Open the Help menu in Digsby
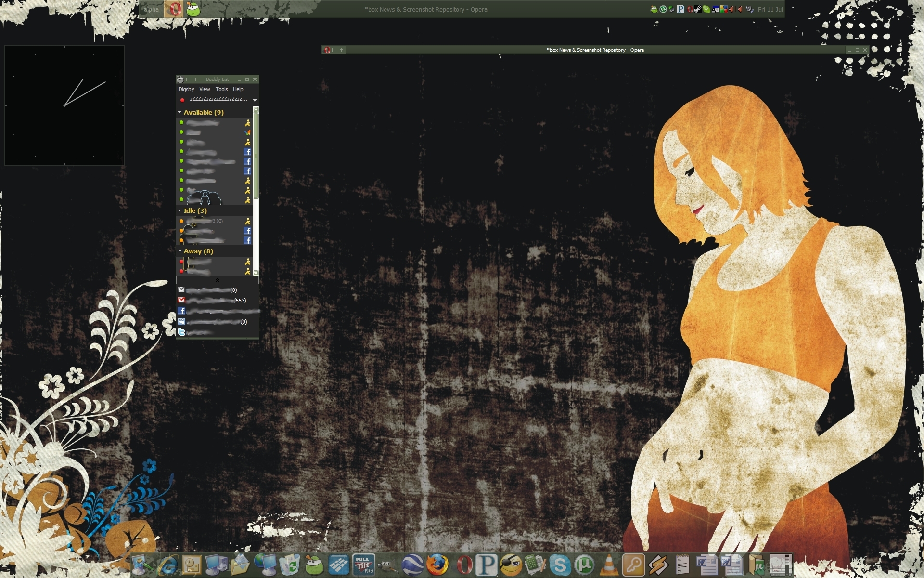 coord(238,89)
